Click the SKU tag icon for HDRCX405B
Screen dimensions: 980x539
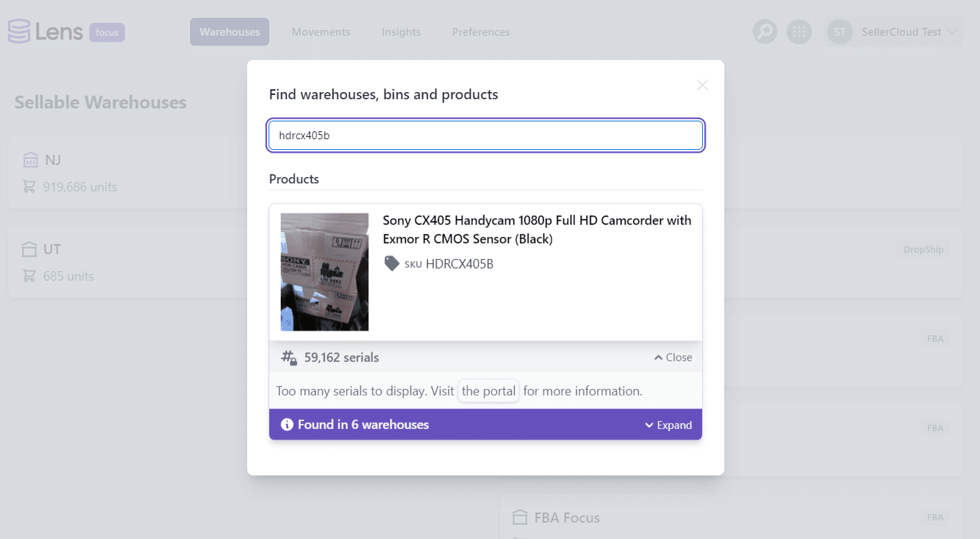pyautogui.click(x=391, y=263)
